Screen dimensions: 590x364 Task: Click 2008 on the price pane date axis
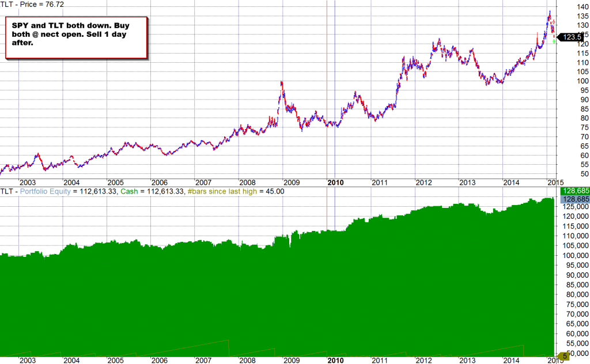point(248,183)
